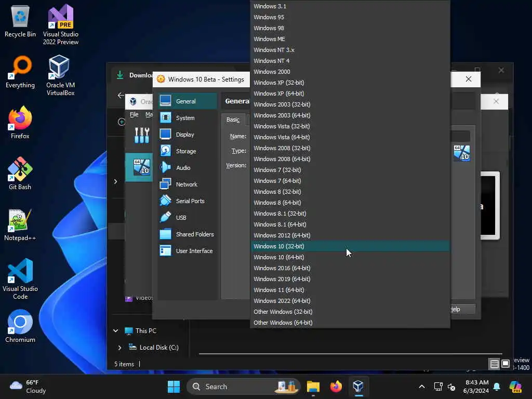This screenshot has height=399, width=532.
Task: Select Windows 8.1 (64-bit) entry
Action: (350, 224)
